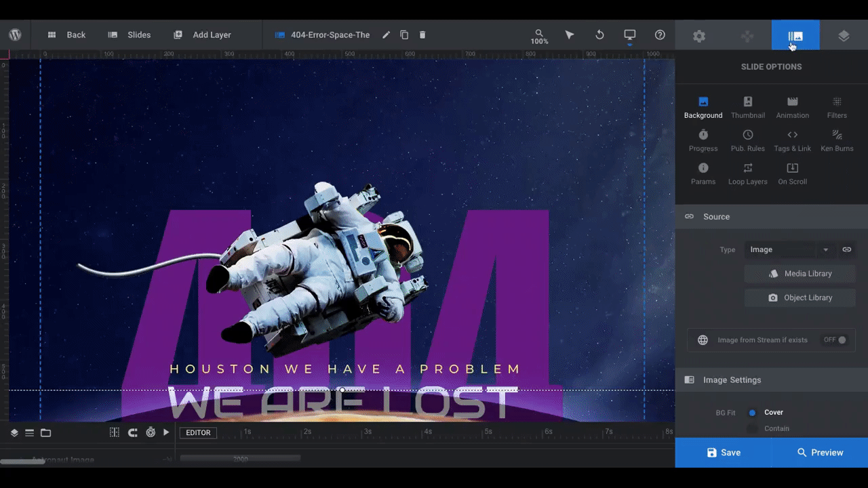Open the Params slide option

703,174
